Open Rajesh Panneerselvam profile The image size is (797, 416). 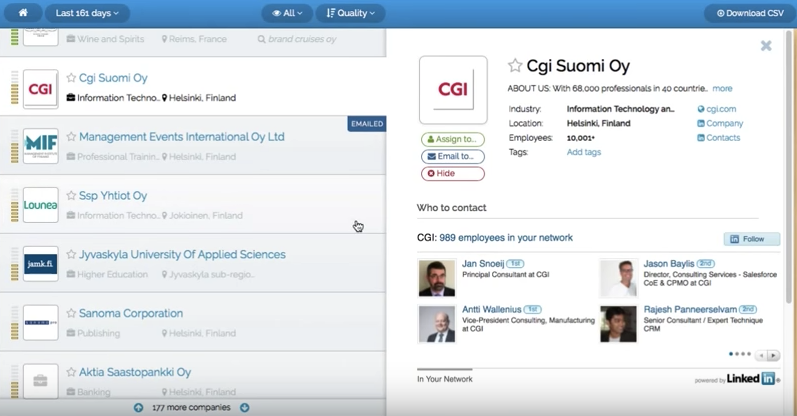690,309
